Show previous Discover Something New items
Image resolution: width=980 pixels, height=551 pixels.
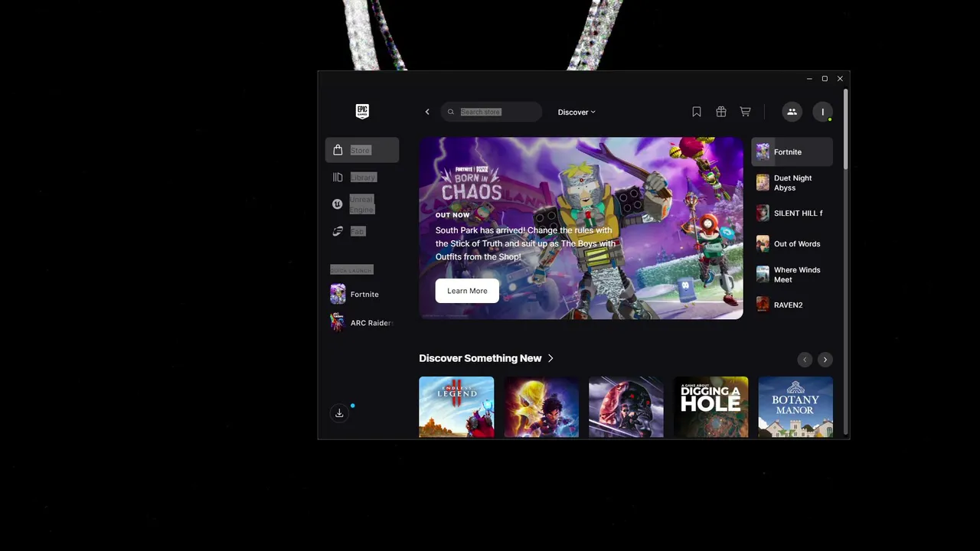click(805, 360)
